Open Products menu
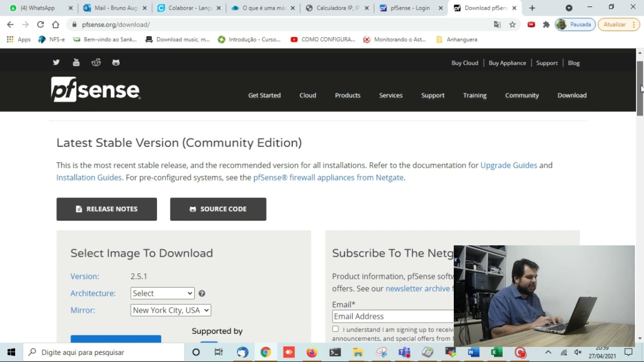The width and height of the screenshot is (644, 362). (348, 95)
